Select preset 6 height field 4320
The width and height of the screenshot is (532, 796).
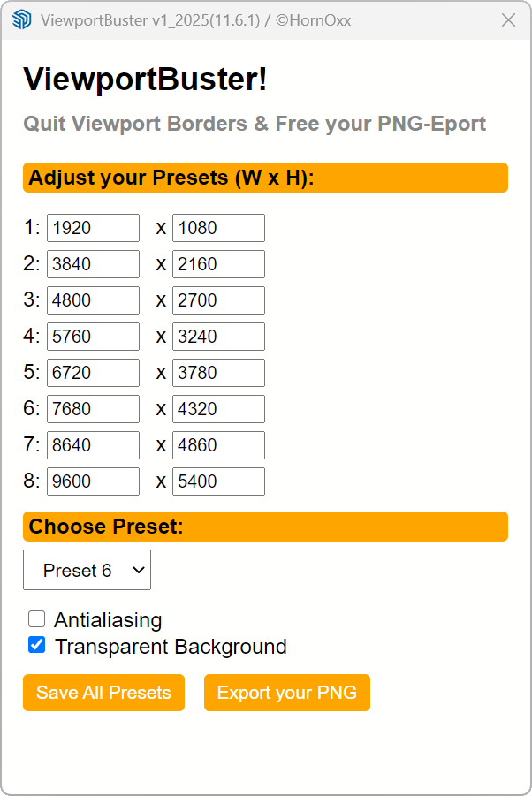point(218,409)
